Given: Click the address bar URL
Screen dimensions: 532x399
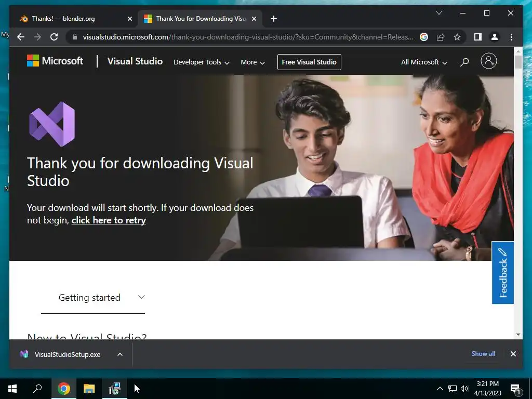Looking at the screenshot, I should 248,37.
